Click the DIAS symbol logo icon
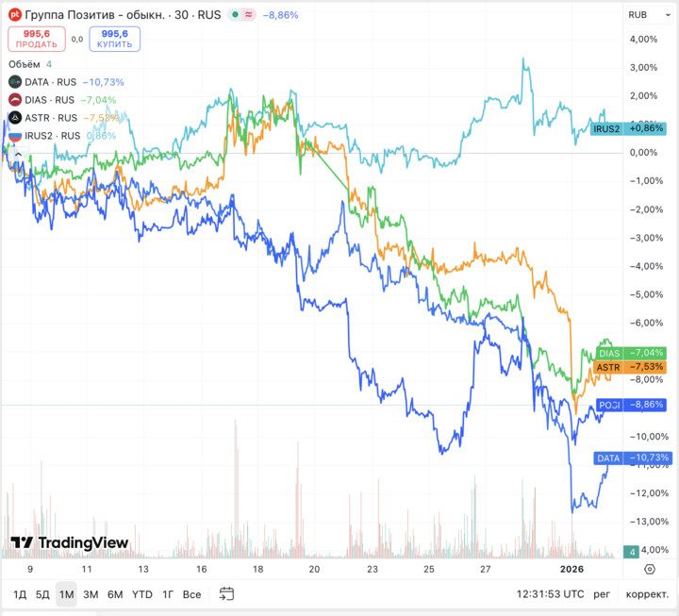Screen dimensions: 679x616 coord(14,100)
